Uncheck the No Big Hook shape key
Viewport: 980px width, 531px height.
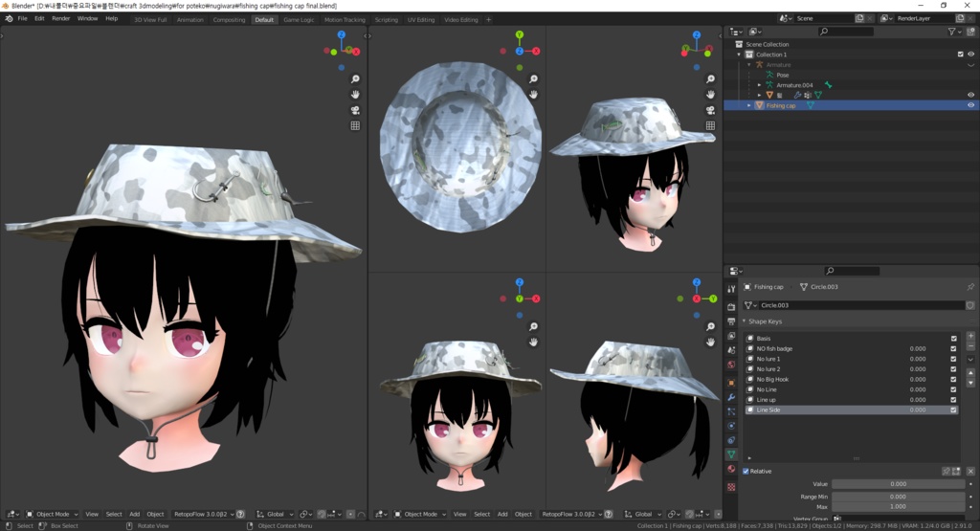pyautogui.click(x=954, y=379)
